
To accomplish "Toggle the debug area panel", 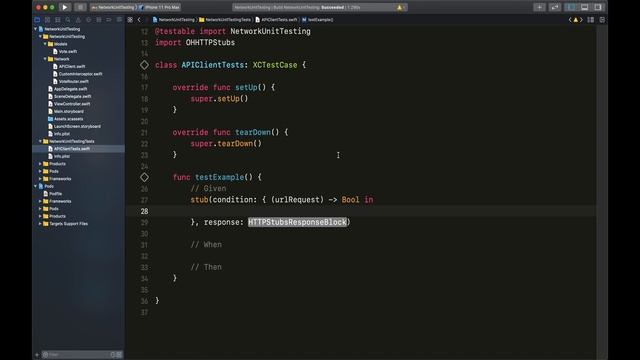I will pyautogui.click(x=584, y=7).
